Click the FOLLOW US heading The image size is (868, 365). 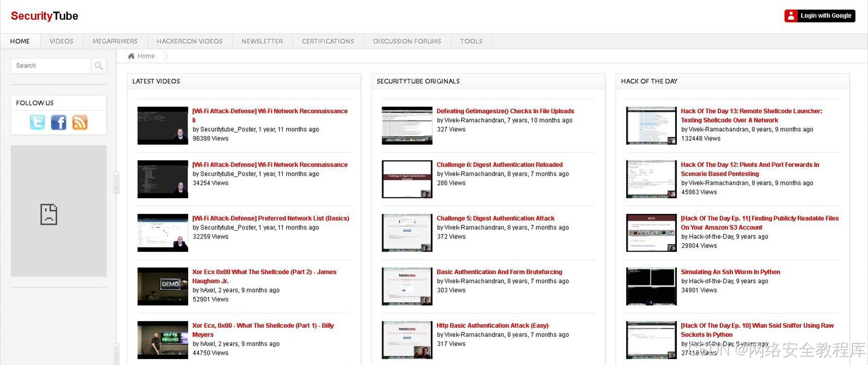tap(35, 103)
